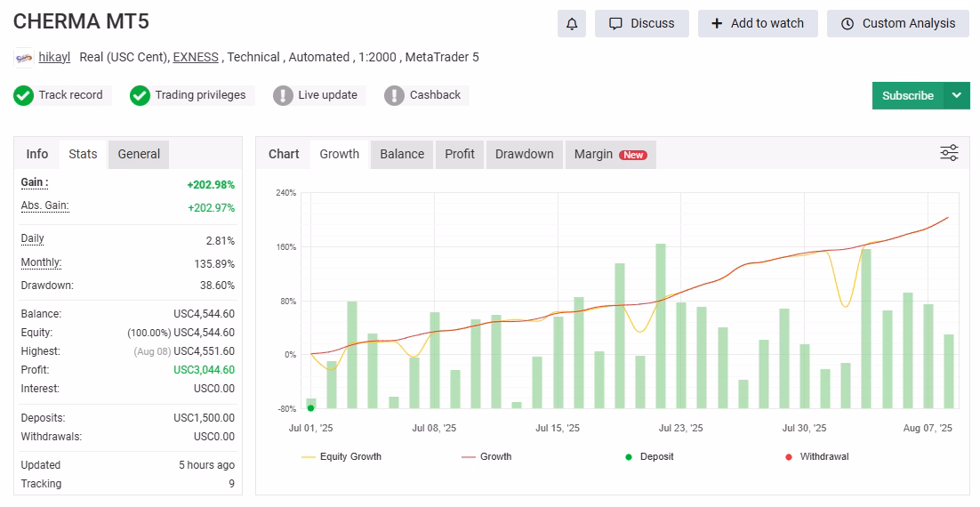This screenshot has height=507, width=980.
Task: Click the hikayl user avatar
Action: pyautogui.click(x=24, y=58)
